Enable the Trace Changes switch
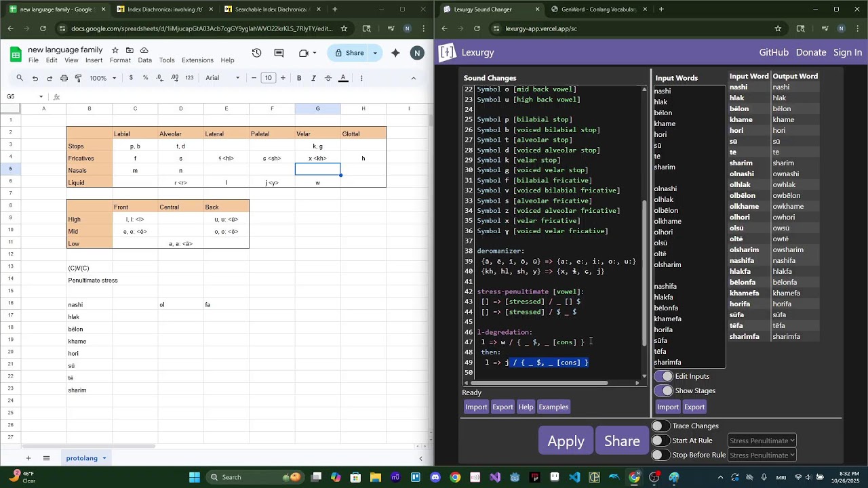This screenshot has width=868, height=488. pos(660,426)
